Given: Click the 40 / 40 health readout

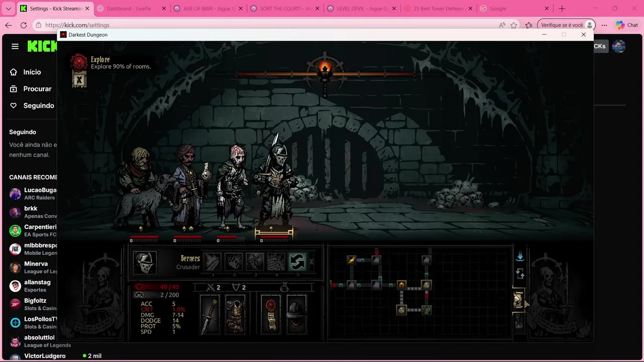Looking at the screenshot, I should coord(170,287).
